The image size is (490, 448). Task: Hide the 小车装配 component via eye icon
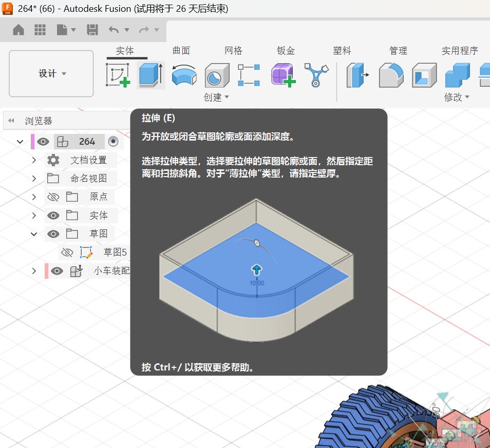coord(57,271)
